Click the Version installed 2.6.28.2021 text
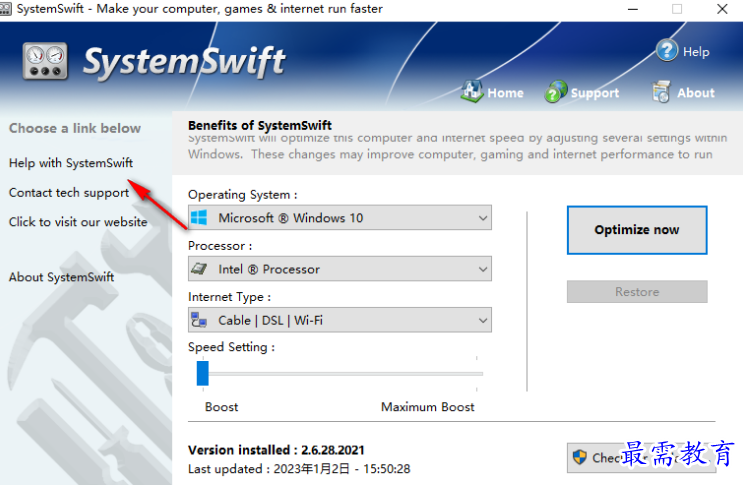This screenshot has height=485, width=743. (276, 450)
